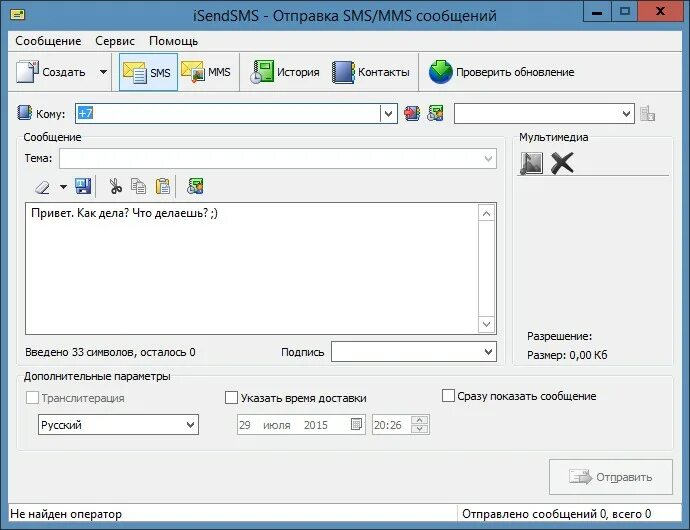
Task: Click the template icon after paste
Action: click(x=195, y=186)
